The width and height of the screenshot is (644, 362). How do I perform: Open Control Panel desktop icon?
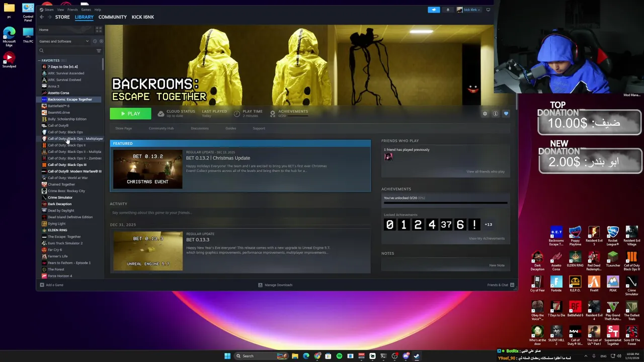(x=28, y=13)
